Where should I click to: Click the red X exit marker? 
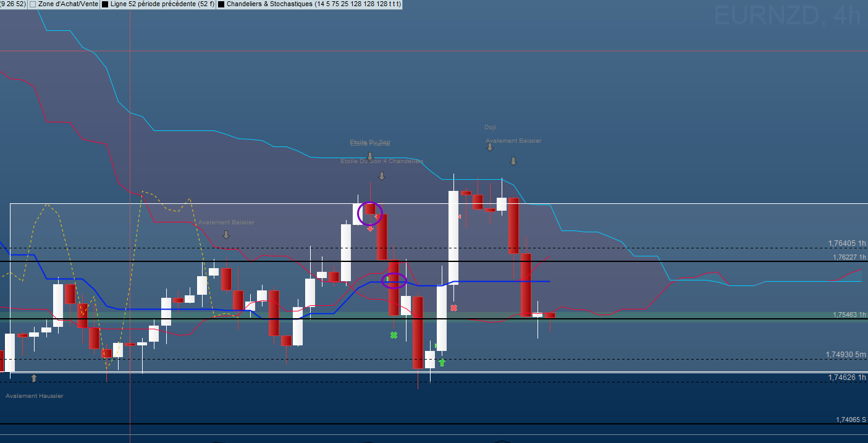coord(453,308)
